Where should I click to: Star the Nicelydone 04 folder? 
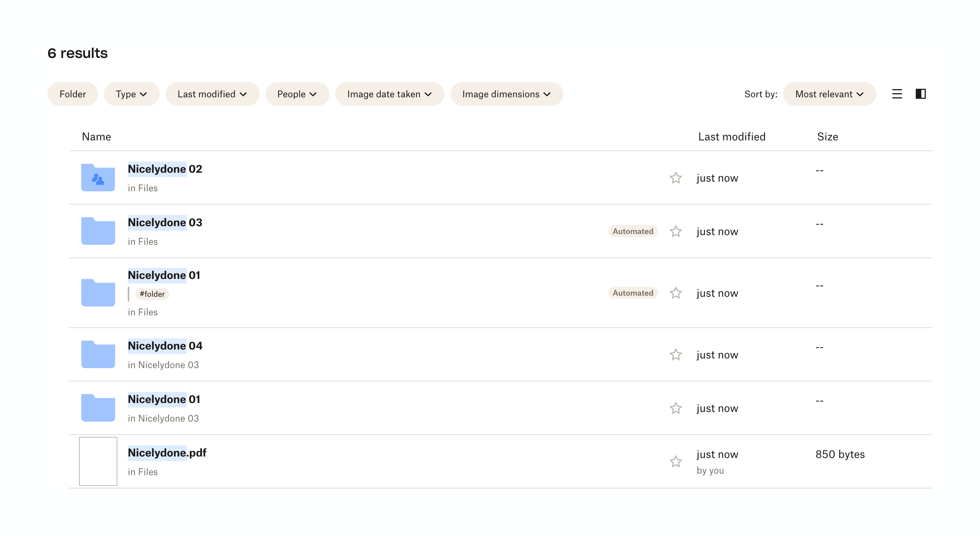coord(675,354)
